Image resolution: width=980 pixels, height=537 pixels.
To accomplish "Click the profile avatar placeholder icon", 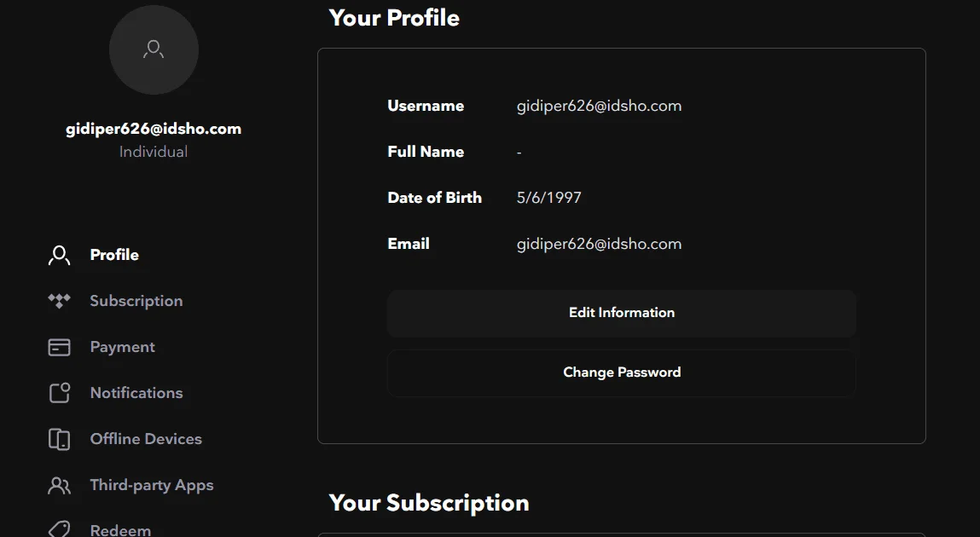I will (x=154, y=49).
